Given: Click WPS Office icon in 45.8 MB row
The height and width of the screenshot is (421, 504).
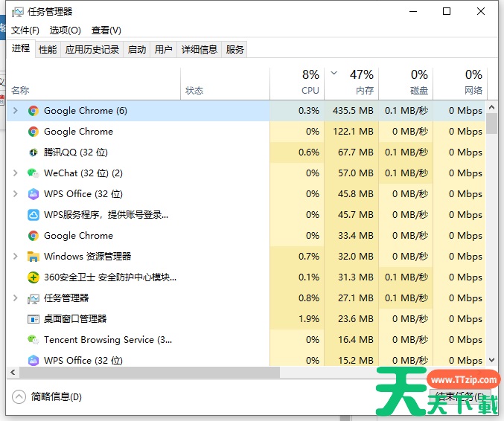Looking at the screenshot, I should click(34, 194).
